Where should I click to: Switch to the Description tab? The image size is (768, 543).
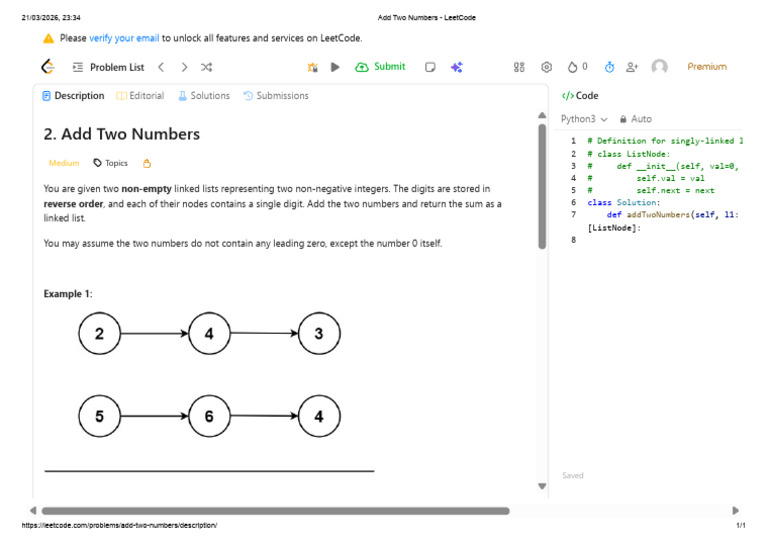(73, 95)
